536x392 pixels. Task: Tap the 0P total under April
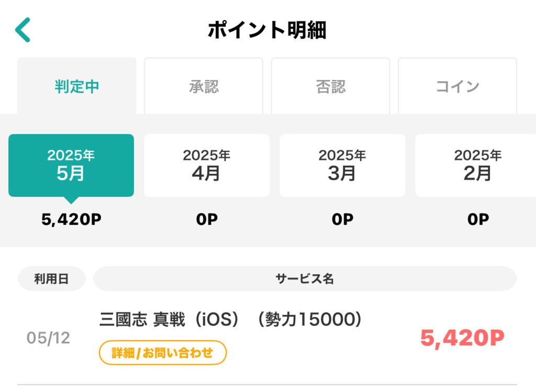(207, 219)
